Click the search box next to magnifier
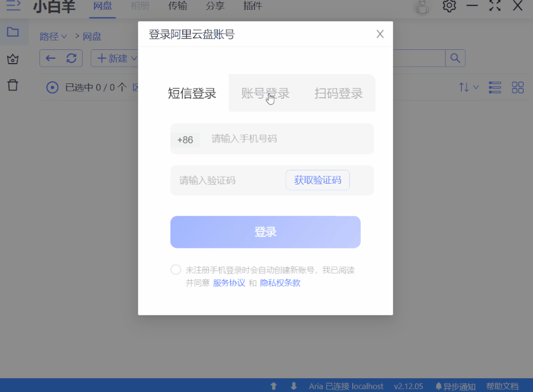This screenshot has width=533, height=392. pos(419,58)
